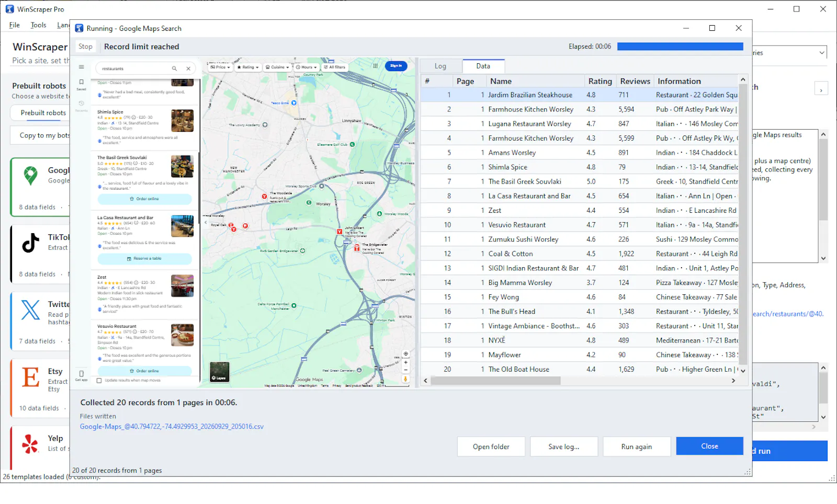Switch to the Log tab
The width and height of the screenshot is (837, 504).
tap(440, 66)
